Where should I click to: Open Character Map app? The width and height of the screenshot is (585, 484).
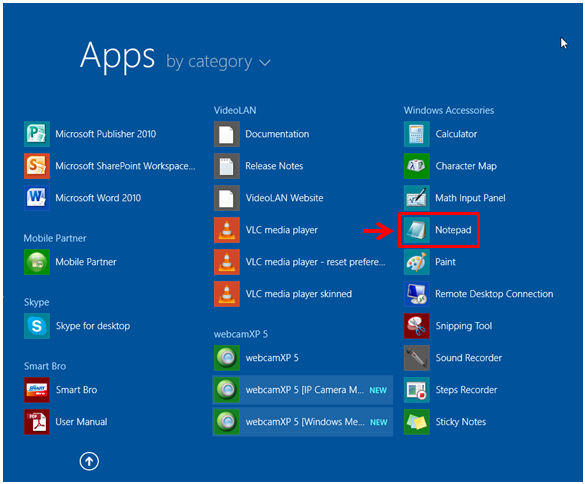tap(450, 166)
